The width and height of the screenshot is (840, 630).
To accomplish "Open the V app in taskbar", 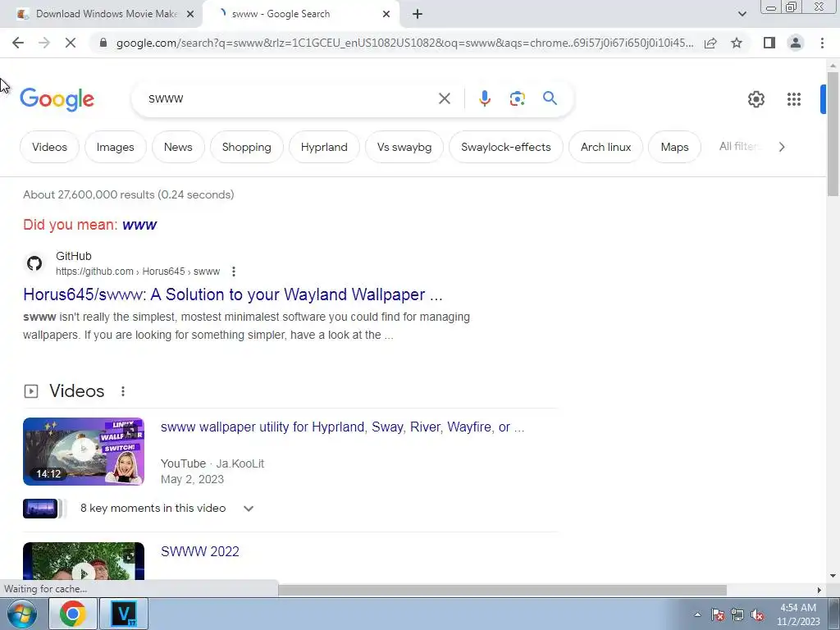I will [x=124, y=614].
